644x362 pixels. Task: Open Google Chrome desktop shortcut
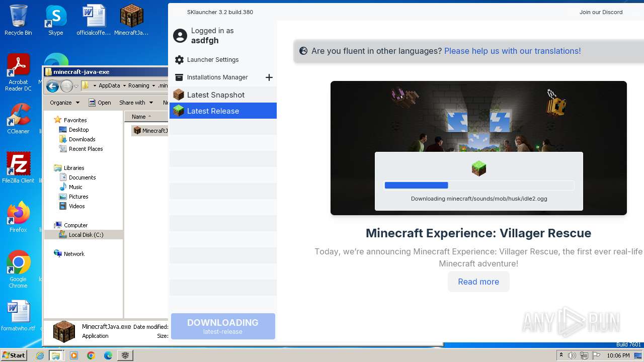point(18,269)
